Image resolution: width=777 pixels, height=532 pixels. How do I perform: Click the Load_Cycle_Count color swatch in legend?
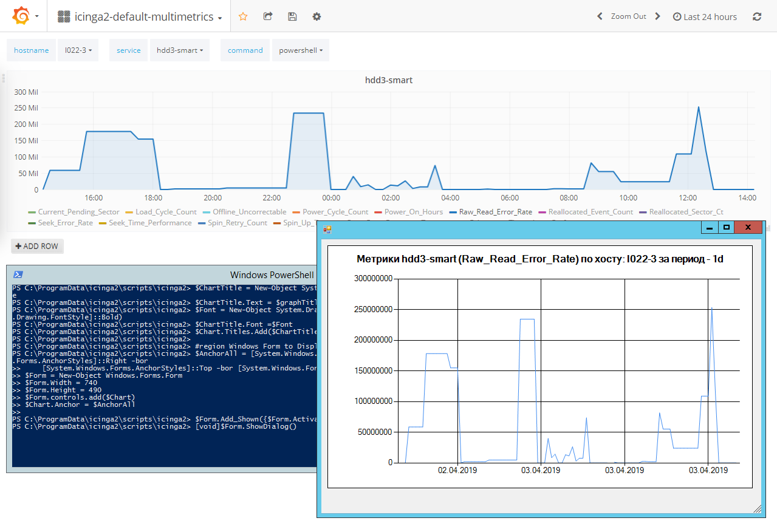pos(129,212)
